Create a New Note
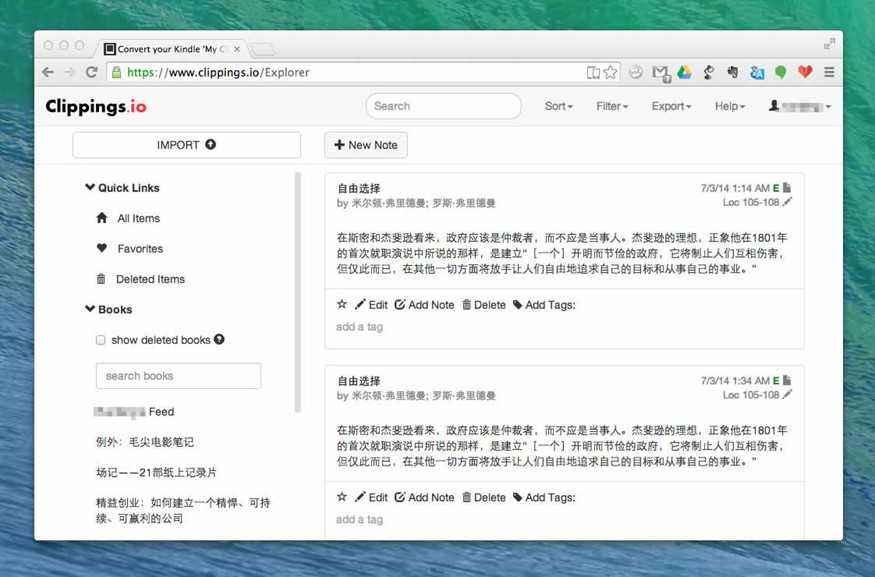This screenshot has width=875, height=577. 366,145
